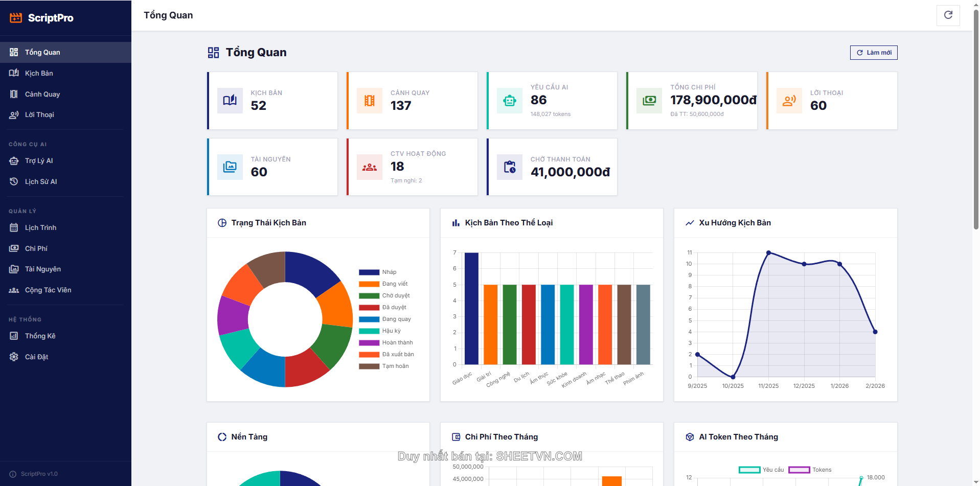Open Trợ Lý AI from sidebar
This screenshot has width=980, height=486.
(39, 160)
